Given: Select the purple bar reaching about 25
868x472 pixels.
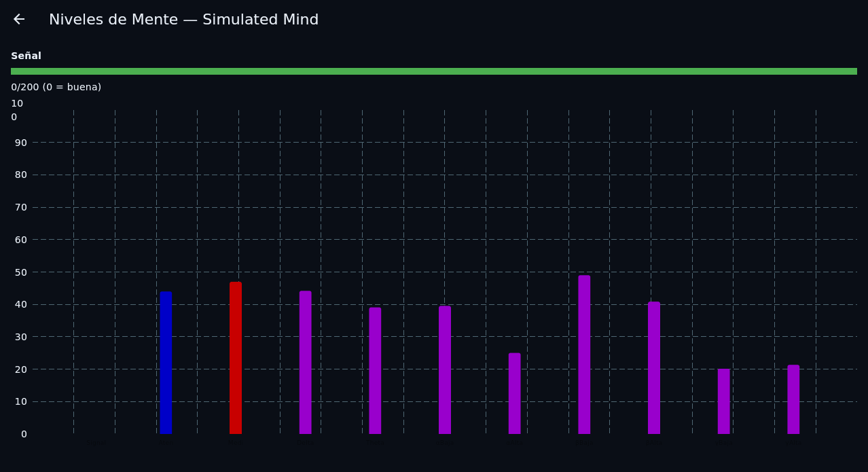Looking at the screenshot, I should tap(515, 393).
